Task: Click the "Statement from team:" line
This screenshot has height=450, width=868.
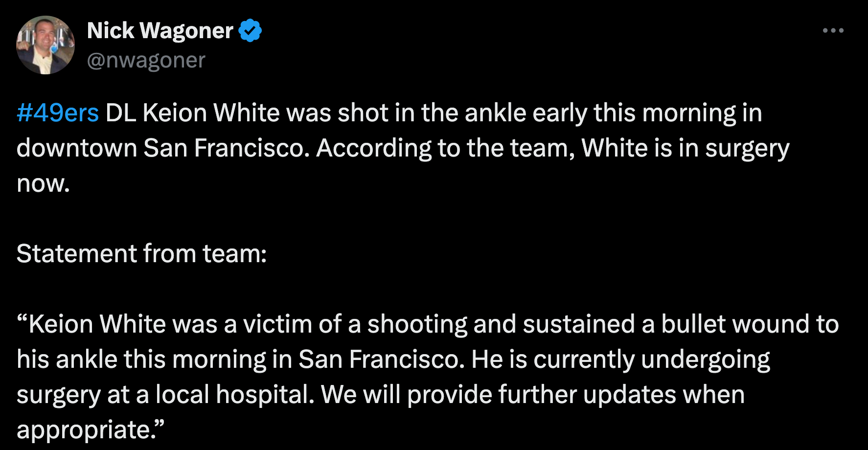Action: (141, 254)
